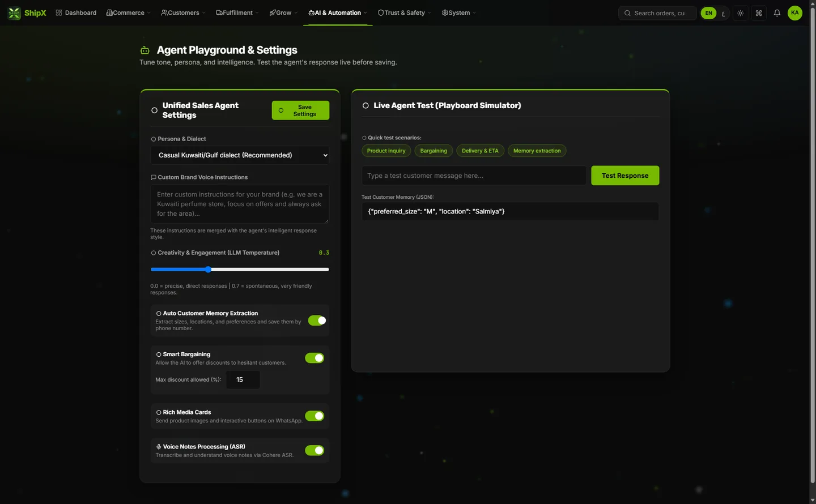Screen dimensions: 816x504
Task: Choose the Memory extraction scenario
Action: (537, 151)
